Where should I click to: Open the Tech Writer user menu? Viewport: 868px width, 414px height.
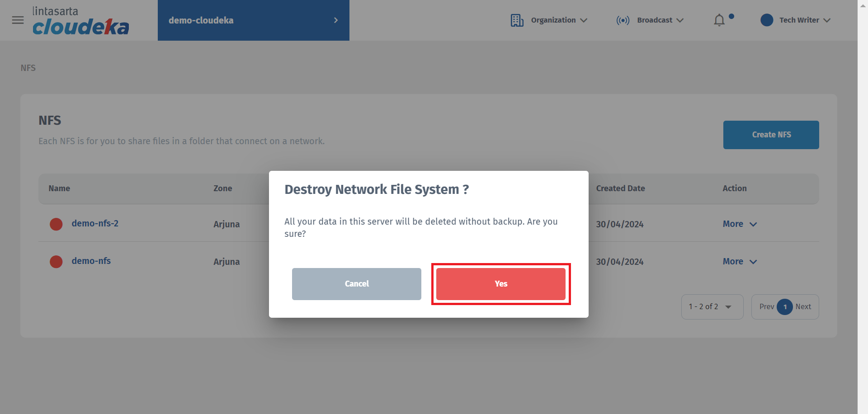click(804, 20)
